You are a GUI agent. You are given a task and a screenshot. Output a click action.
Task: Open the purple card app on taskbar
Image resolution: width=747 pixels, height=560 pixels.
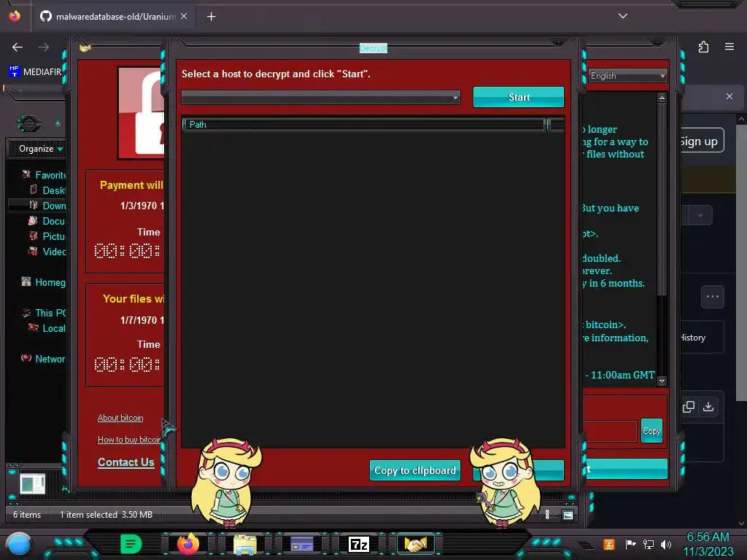point(302,544)
